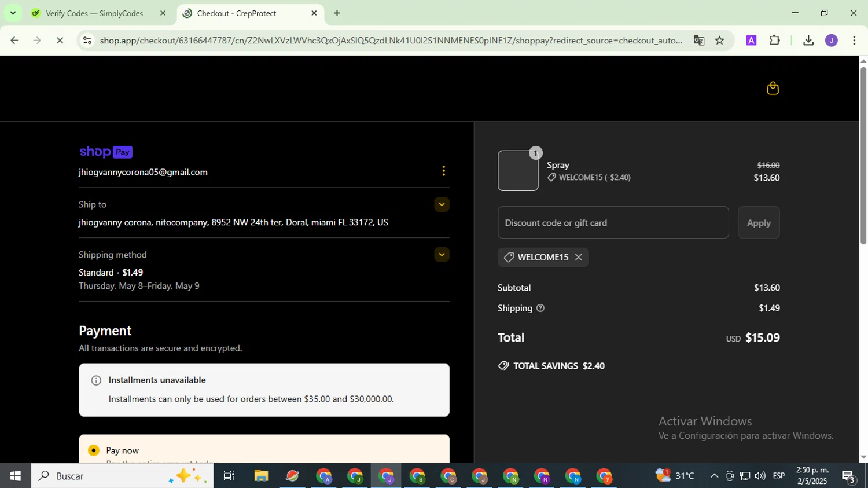Bookmark this page with star icon

[x=719, y=41]
